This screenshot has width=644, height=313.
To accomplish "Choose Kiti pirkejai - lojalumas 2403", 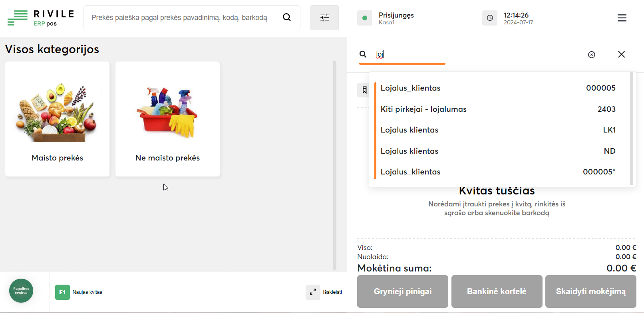I will (x=497, y=109).
